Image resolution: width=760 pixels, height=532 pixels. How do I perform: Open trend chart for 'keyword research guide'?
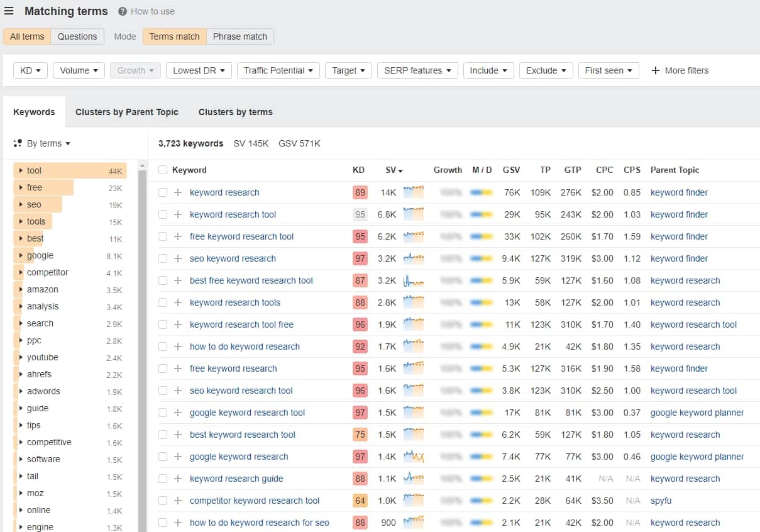pyautogui.click(x=414, y=479)
